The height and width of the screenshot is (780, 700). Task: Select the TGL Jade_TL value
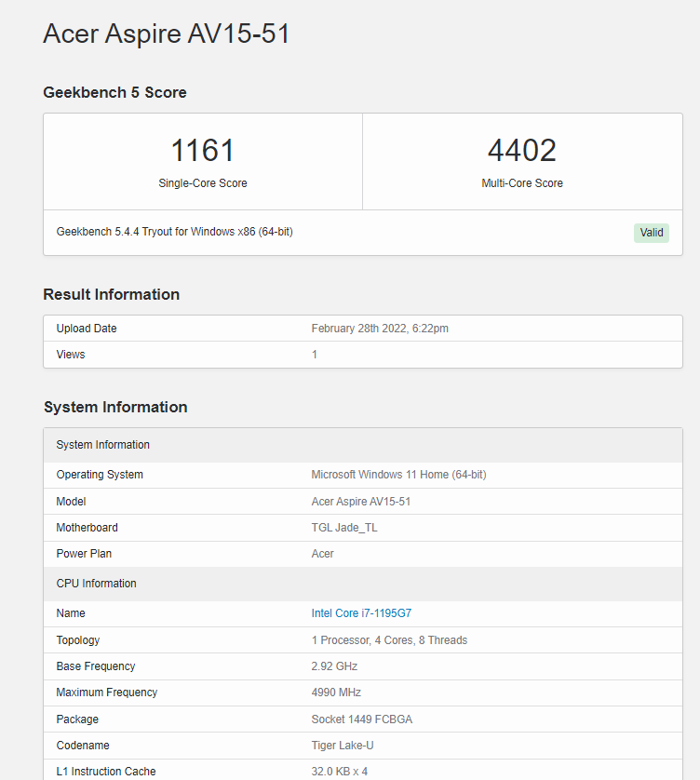344,528
